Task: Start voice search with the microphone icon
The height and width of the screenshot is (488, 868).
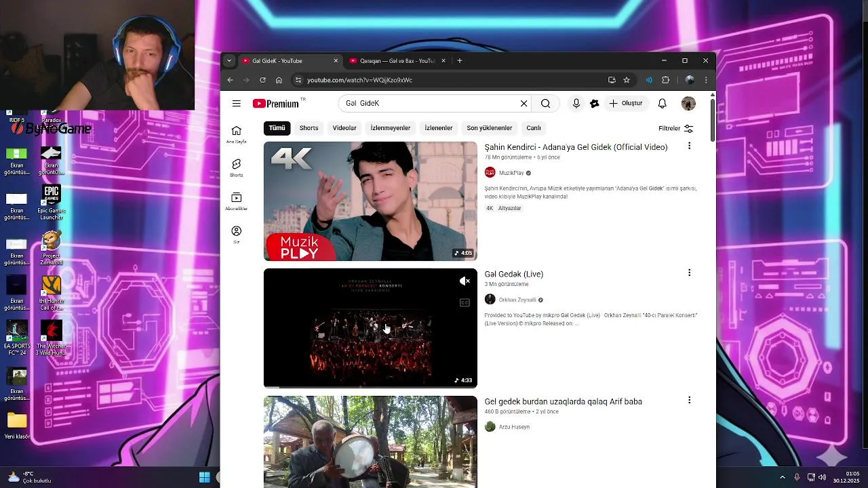Action: pyautogui.click(x=576, y=104)
